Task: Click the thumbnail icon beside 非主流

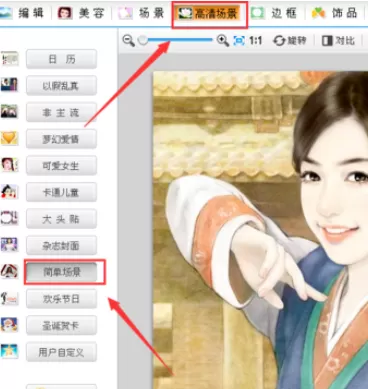Action: (9, 111)
